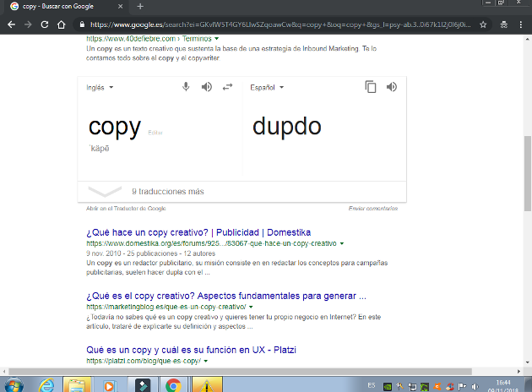Open 'Abrir en el Traductor de Google'
Screen dimensions: 532x392
tap(126, 209)
